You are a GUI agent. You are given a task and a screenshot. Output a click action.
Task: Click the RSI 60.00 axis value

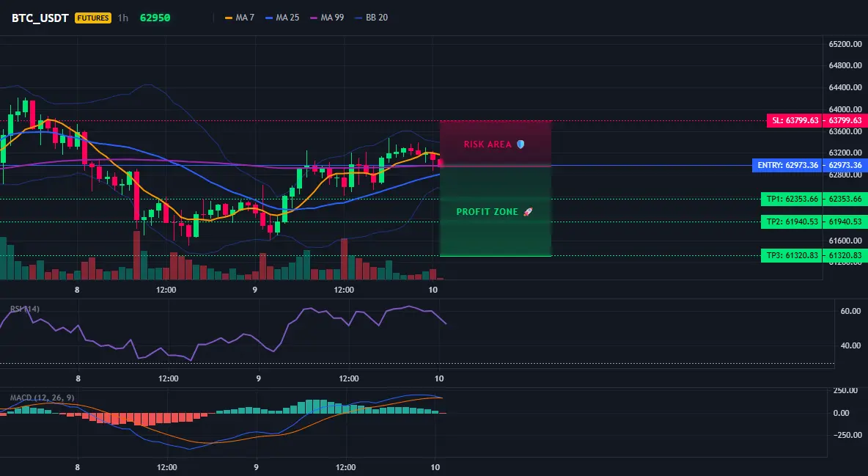coord(850,312)
